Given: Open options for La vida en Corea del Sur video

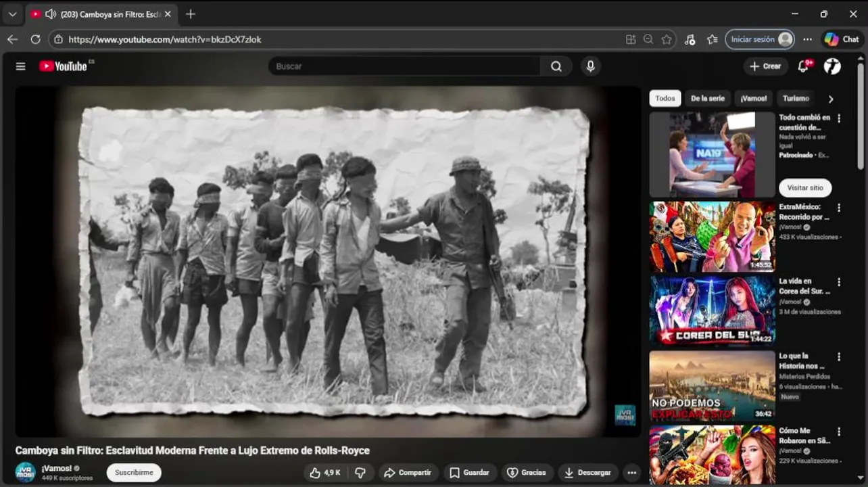Looking at the screenshot, I should 839,282.
